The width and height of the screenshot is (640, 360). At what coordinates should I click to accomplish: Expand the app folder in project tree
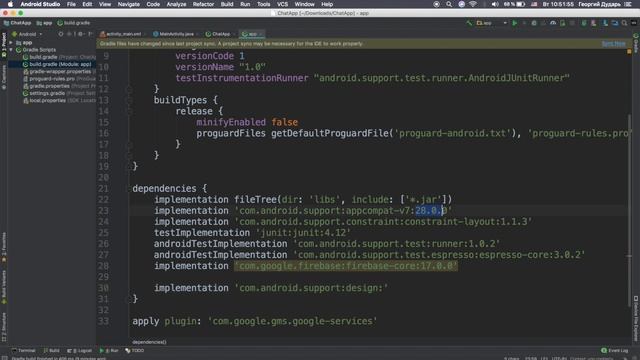[x=11, y=42]
